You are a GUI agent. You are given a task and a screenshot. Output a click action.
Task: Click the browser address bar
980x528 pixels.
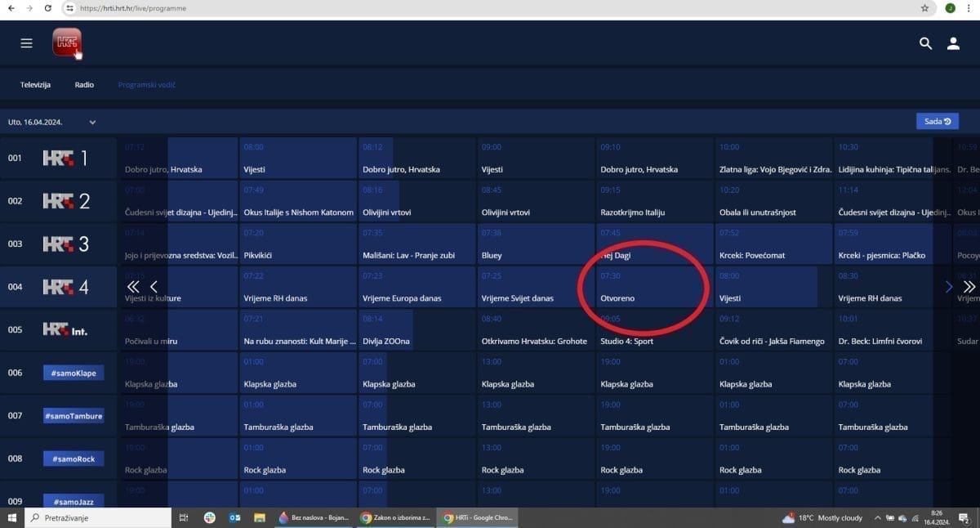click(490, 8)
